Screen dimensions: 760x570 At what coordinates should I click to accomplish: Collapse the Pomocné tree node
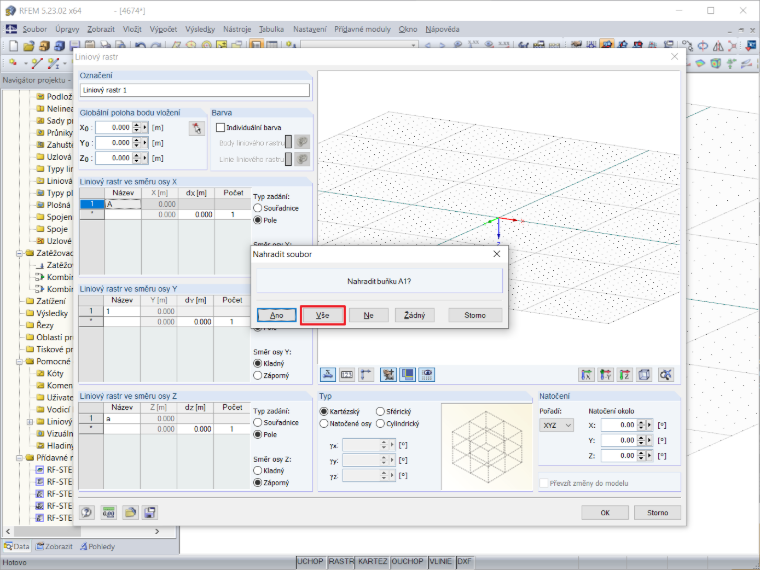19,362
